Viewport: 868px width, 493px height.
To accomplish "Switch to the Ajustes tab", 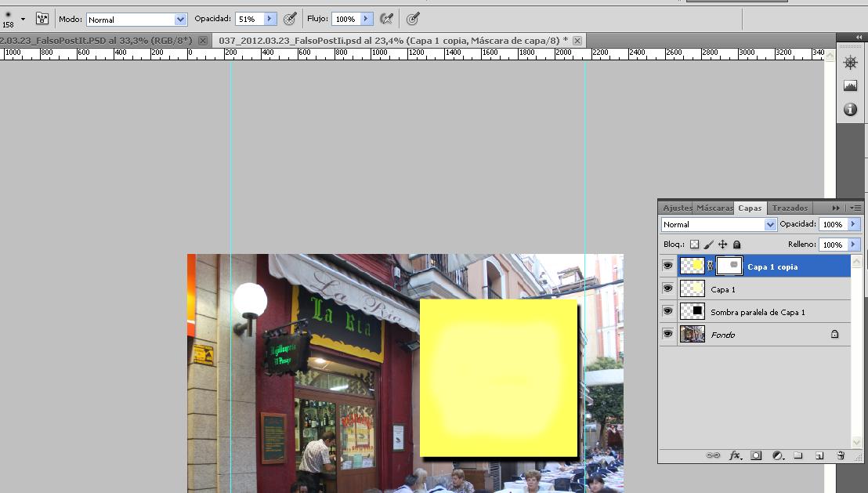I will 677,208.
